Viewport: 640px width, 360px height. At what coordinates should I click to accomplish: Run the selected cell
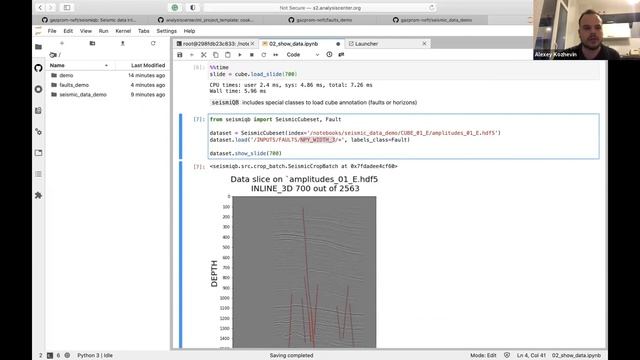(240, 55)
